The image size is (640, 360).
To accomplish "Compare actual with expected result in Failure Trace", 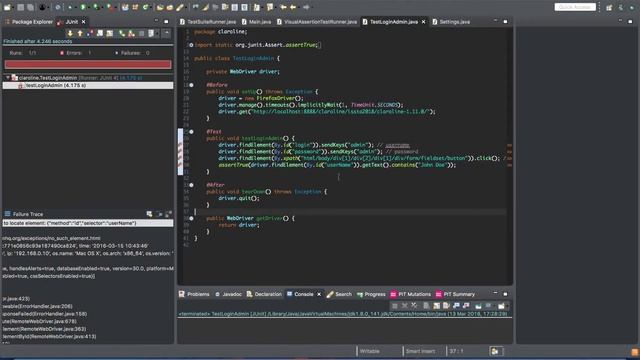I will coord(168,214).
